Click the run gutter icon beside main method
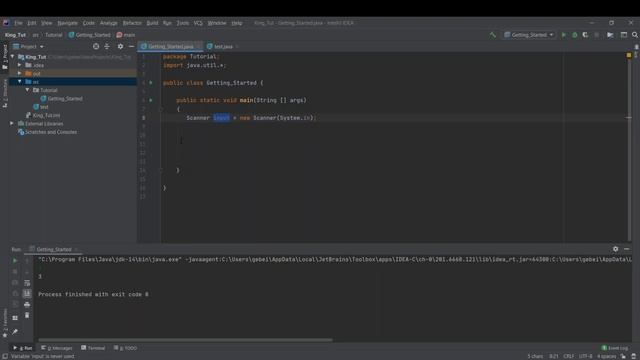Image resolution: width=640 pixels, height=360 pixels. [x=151, y=100]
